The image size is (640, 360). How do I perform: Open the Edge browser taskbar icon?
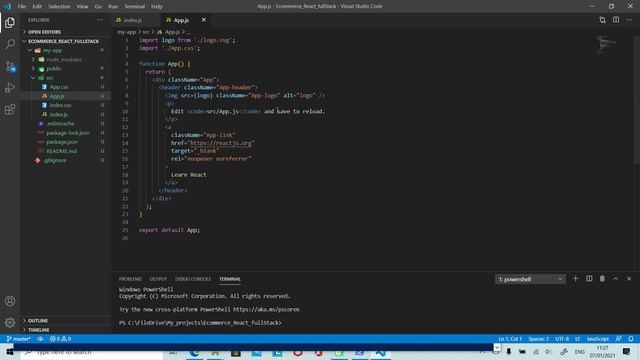click(x=194, y=352)
